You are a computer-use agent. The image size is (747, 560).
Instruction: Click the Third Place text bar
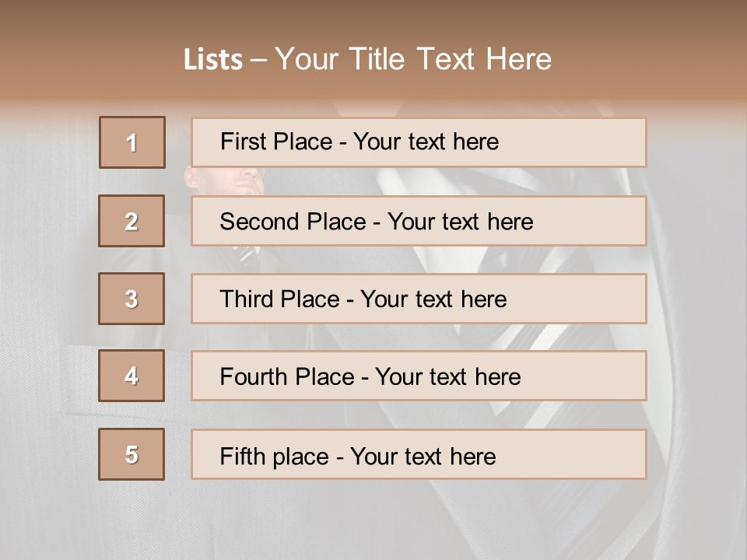419,299
